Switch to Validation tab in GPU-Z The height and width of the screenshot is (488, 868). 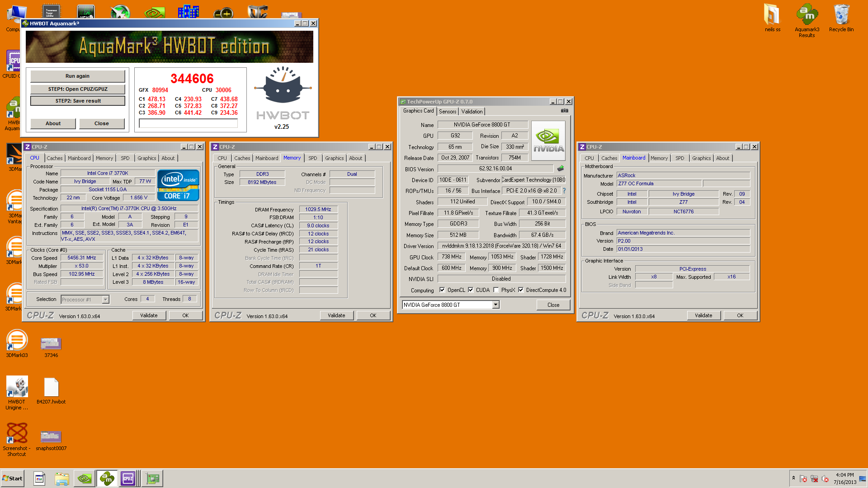click(472, 112)
